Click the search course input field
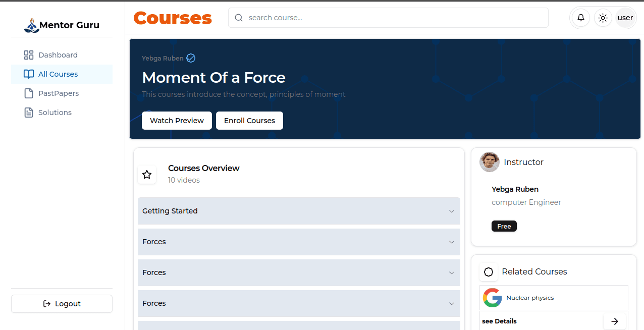Image resolution: width=644 pixels, height=330 pixels. point(388,18)
